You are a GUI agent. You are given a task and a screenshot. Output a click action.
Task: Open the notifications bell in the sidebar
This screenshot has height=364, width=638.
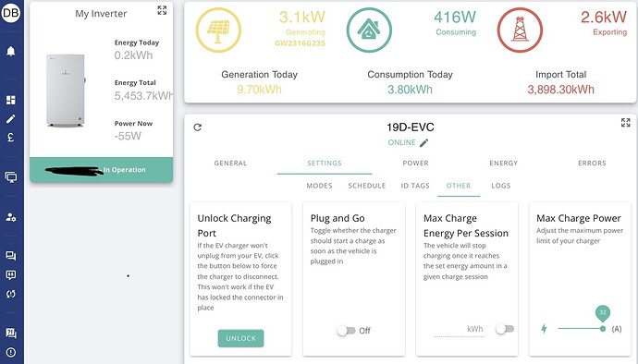click(x=11, y=51)
